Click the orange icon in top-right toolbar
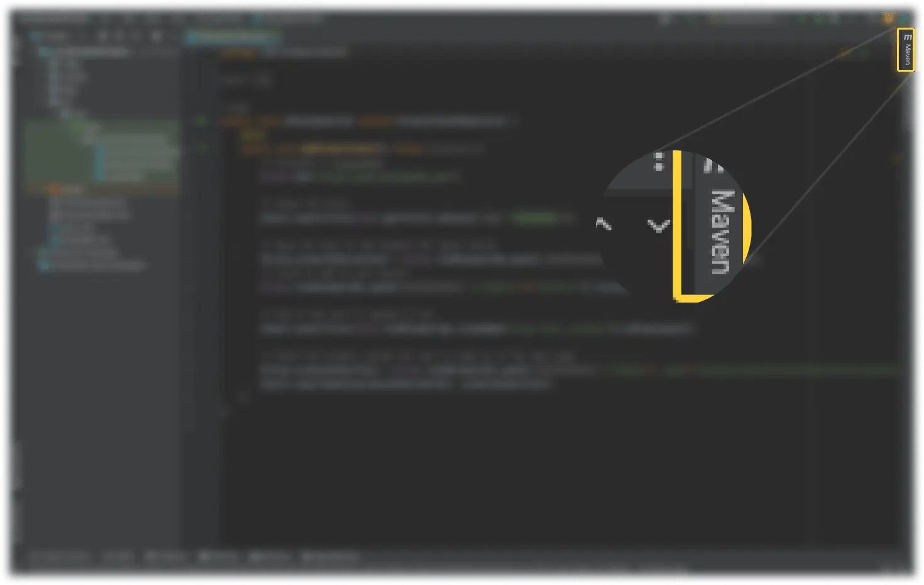The width and height of the screenshot is (924, 585). pyautogui.click(x=888, y=18)
